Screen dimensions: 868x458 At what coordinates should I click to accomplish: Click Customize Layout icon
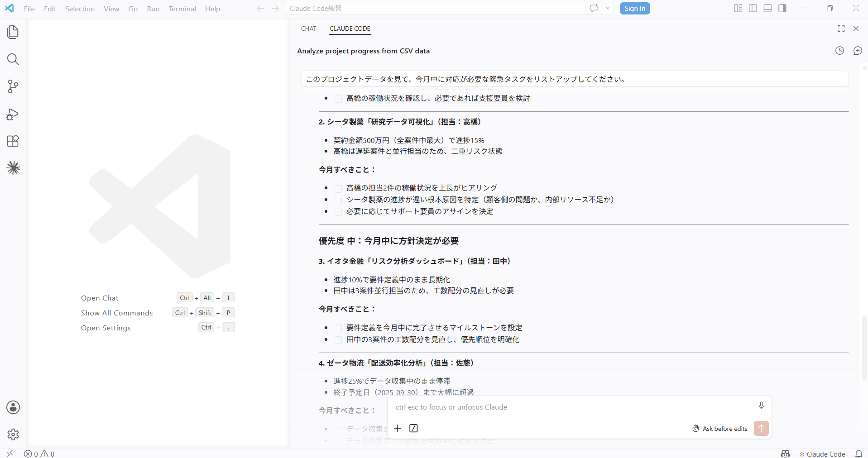pos(738,8)
